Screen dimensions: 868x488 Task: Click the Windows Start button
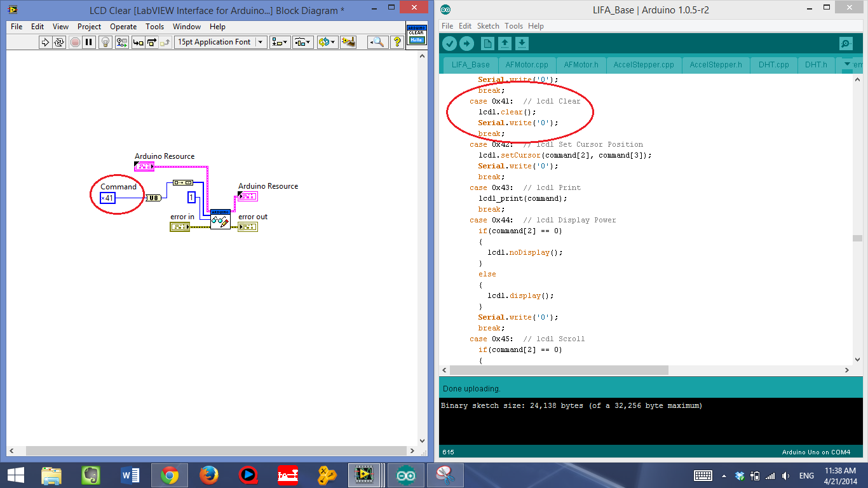tap(16, 475)
